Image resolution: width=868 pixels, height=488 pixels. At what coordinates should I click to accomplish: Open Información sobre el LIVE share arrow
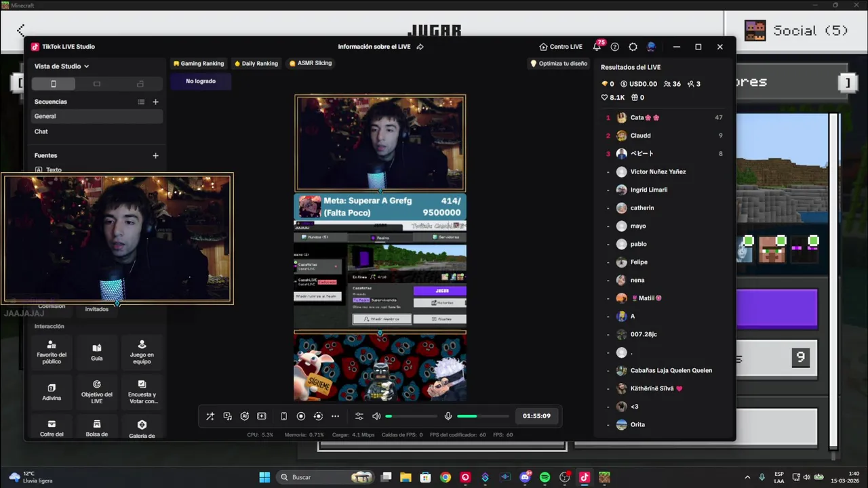(x=420, y=47)
